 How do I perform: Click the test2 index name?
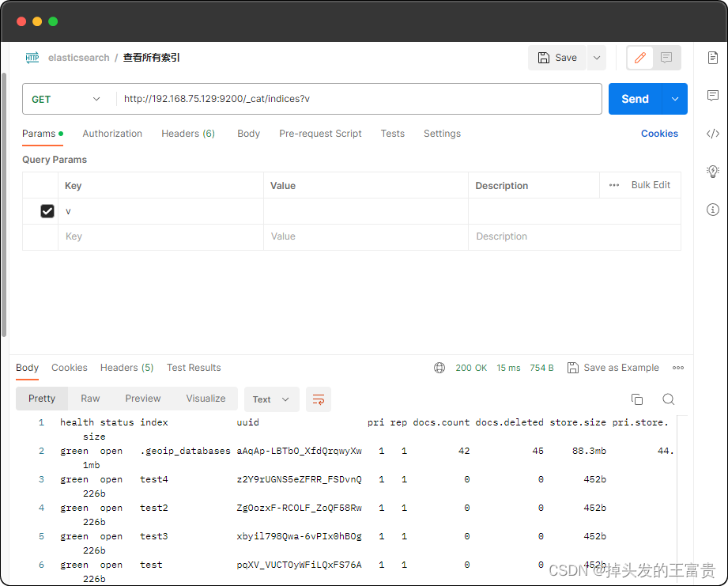pos(154,508)
